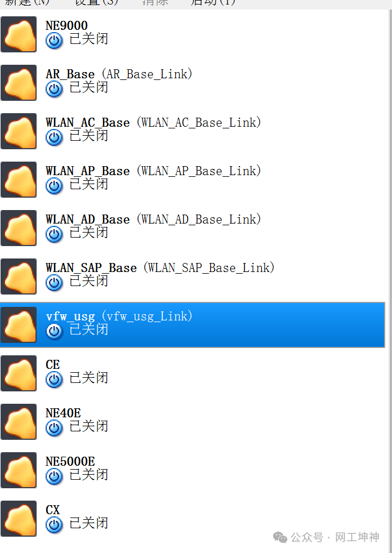
Task: Click the WLAN_AP_Base VM icon
Action: click(19, 179)
